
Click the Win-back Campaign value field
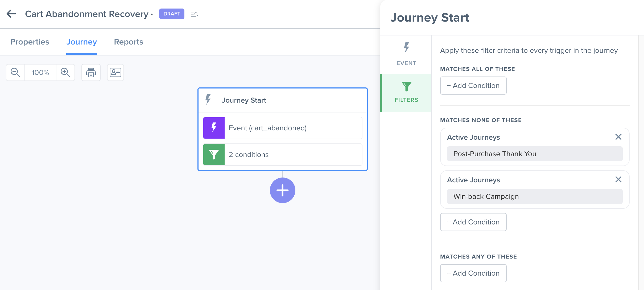[x=535, y=196]
